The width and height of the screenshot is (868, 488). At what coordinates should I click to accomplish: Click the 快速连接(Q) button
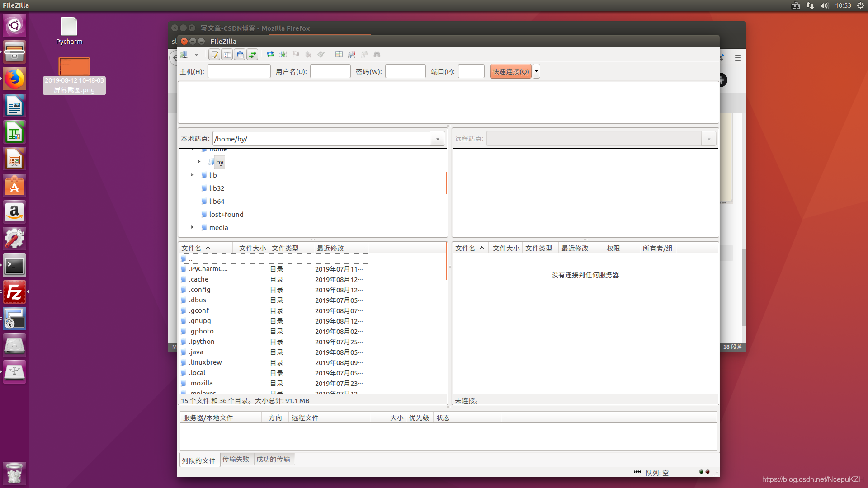click(510, 71)
